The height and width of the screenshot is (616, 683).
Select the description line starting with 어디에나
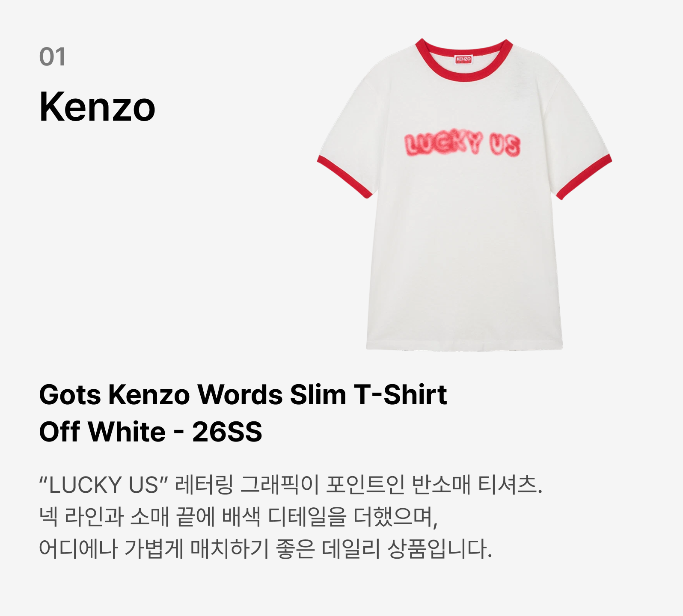265,548
